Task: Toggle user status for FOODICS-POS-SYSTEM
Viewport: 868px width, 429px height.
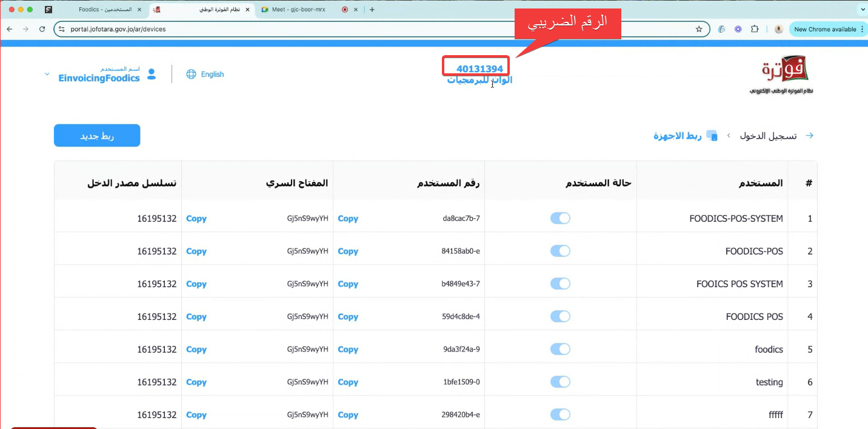Action: 560,218
